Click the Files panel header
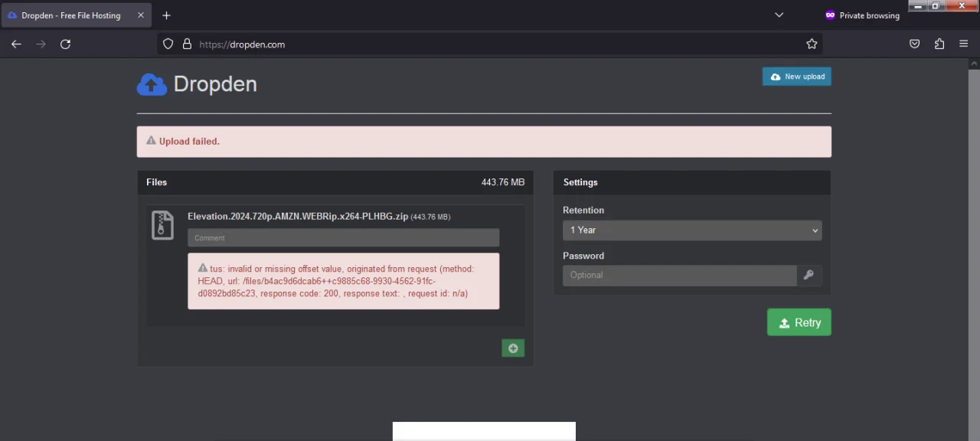Screen dimensions: 980x441 click(x=335, y=182)
